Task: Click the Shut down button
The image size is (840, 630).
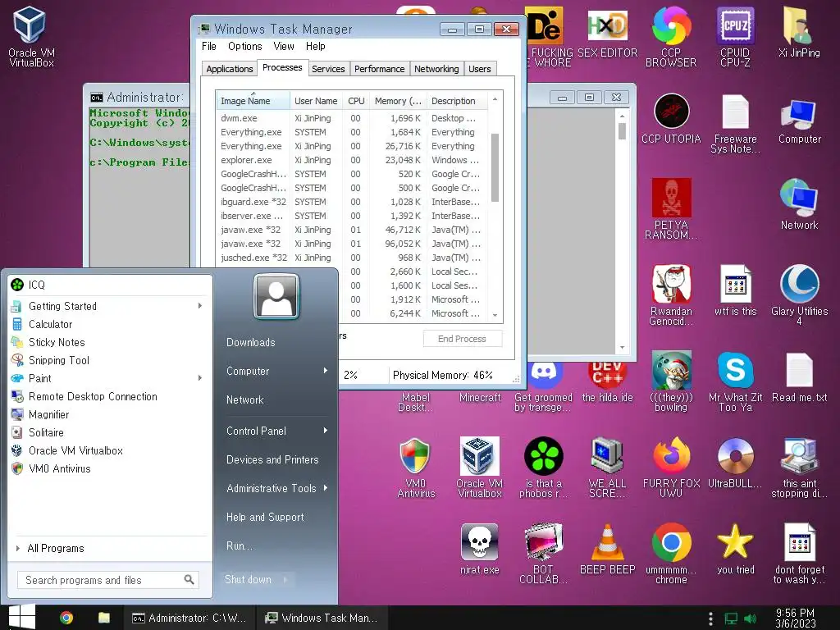Action: click(248, 579)
